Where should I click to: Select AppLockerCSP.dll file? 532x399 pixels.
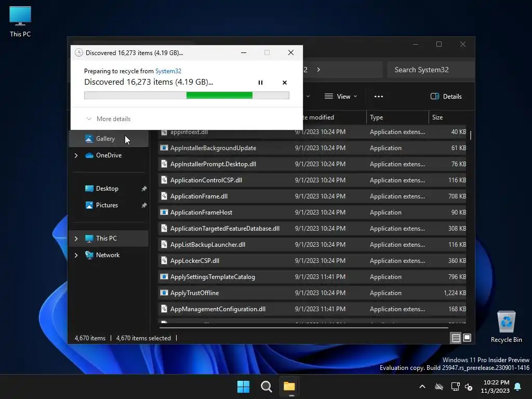[x=312, y=261]
